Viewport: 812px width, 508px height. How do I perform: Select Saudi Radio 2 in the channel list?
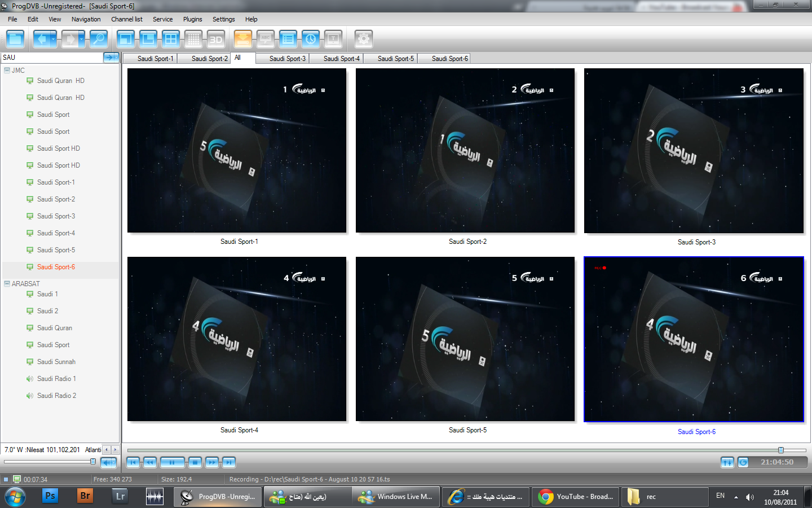[56, 396]
